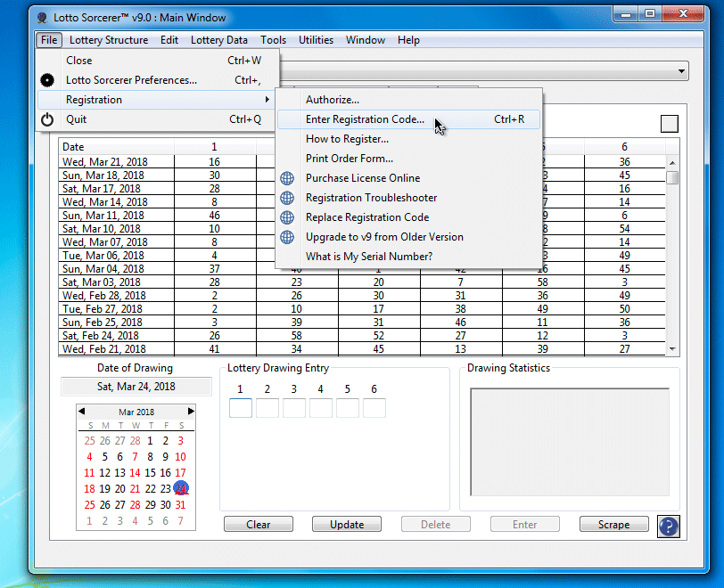Select Authorize... in Registration submenu
This screenshot has width=724, height=588.
(x=408, y=100)
